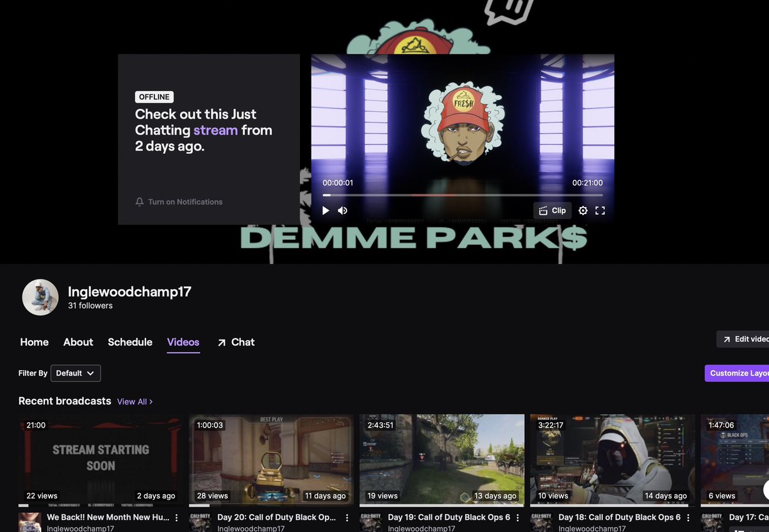Open the Schedule tab
769x532 pixels.
(x=130, y=342)
